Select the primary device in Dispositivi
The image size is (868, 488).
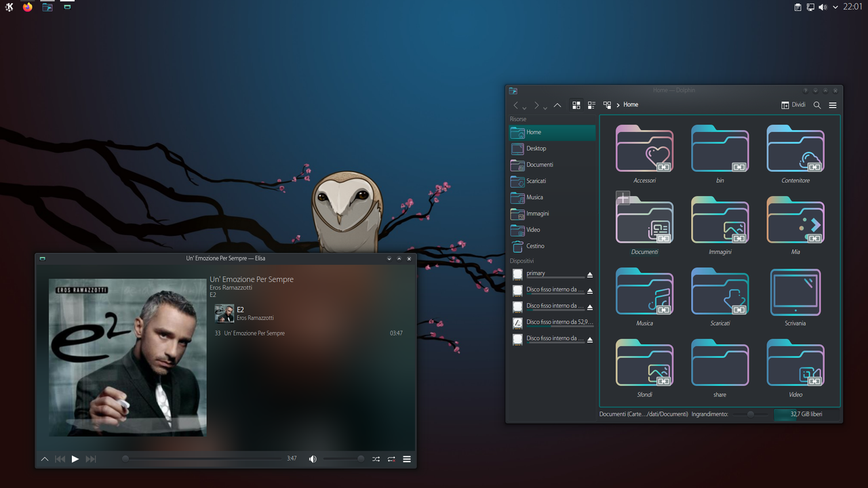(x=552, y=274)
